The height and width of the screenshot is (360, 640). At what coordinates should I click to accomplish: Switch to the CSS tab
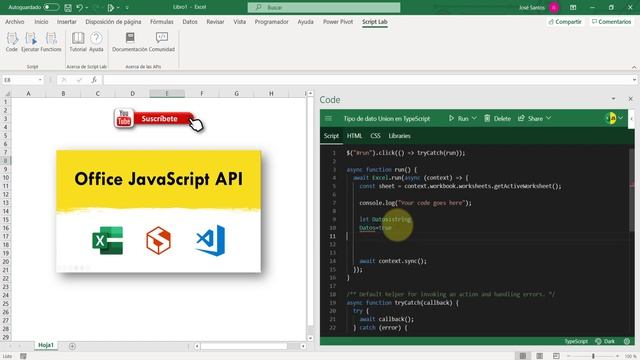coord(376,136)
